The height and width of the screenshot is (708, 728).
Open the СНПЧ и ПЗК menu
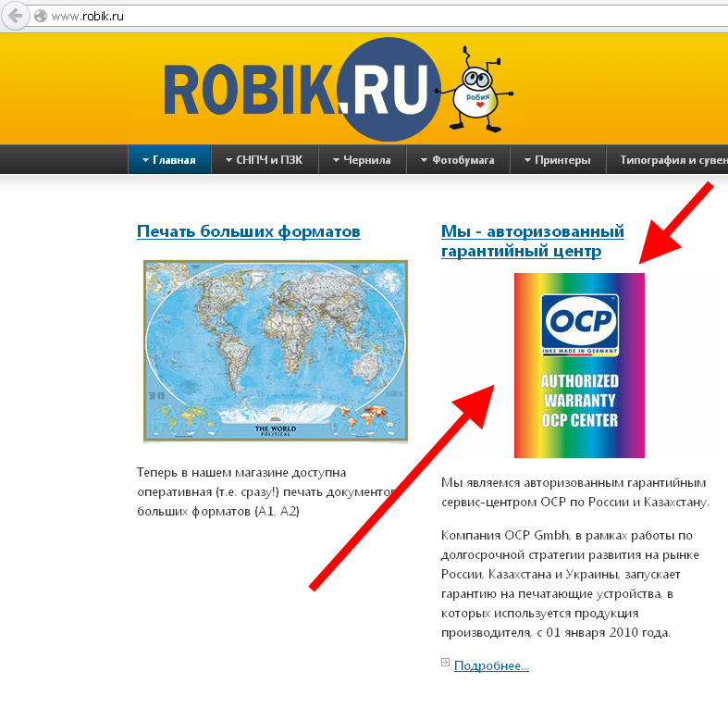click(x=265, y=160)
